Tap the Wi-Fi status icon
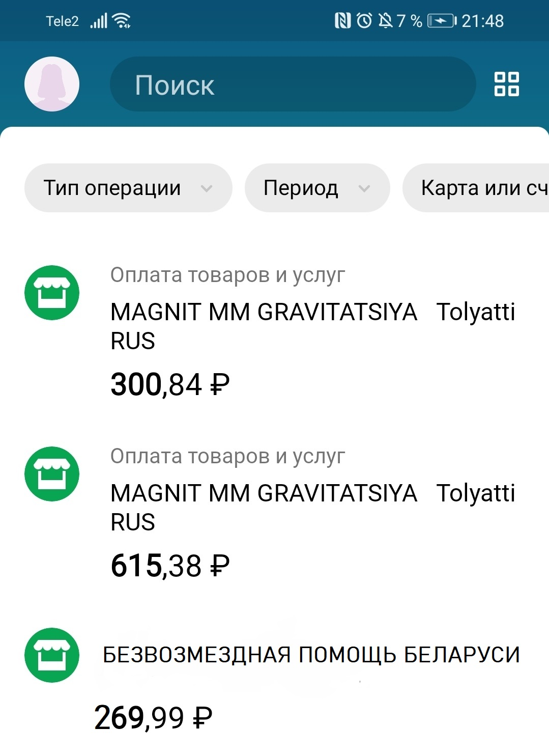The width and height of the screenshot is (549, 756). (x=122, y=21)
